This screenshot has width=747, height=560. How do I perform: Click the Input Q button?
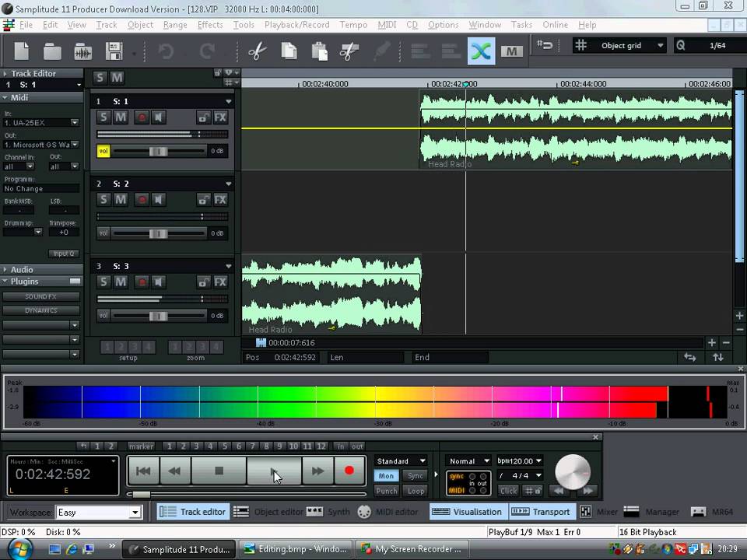[63, 254]
